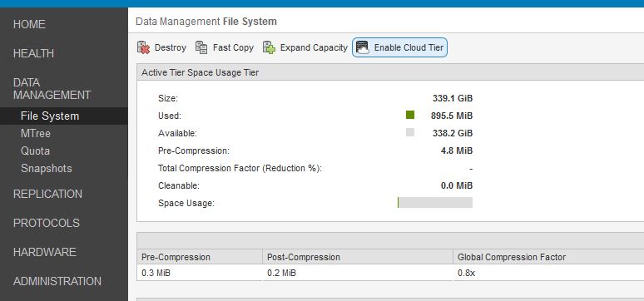
Task: Open the REPLICATION section
Action: click(47, 194)
